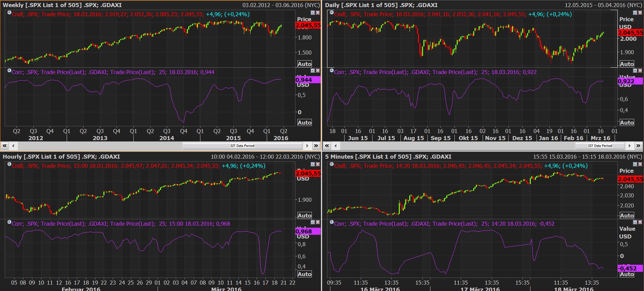This screenshot has width=644, height=291.
Task: Select the Hourly chart title text
Action: pyautogui.click(x=61, y=157)
